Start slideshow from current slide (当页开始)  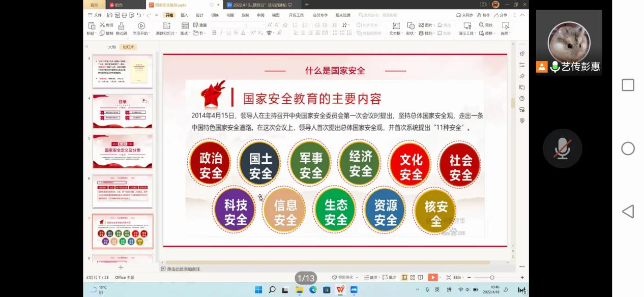(141, 25)
